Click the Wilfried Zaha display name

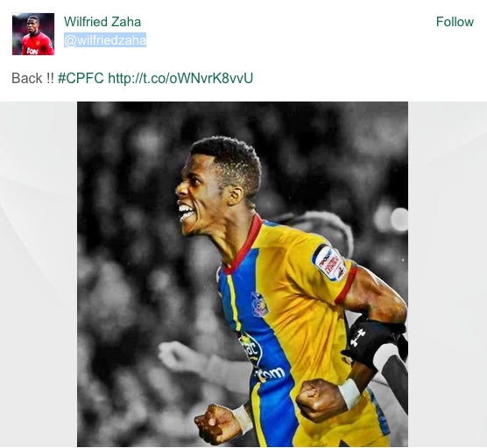[102, 22]
